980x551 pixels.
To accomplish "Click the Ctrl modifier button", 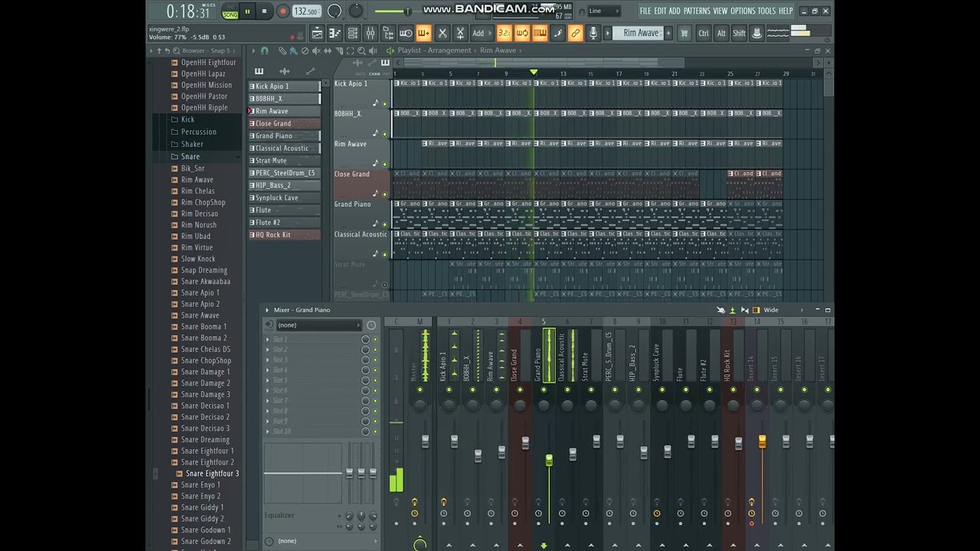I will click(x=704, y=33).
